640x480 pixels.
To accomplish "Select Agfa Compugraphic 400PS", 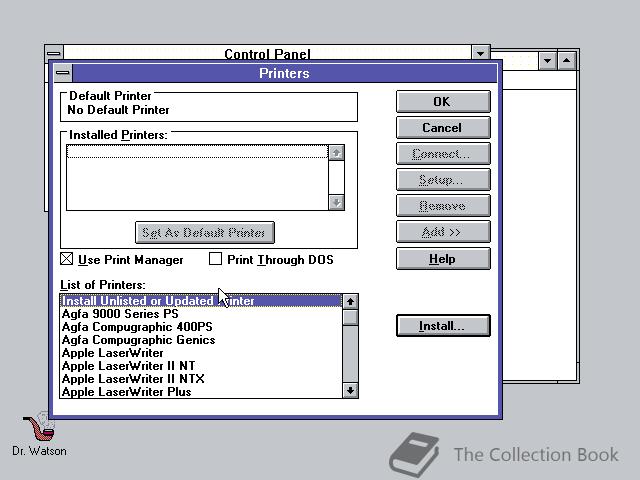I will [x=201, y=327].
